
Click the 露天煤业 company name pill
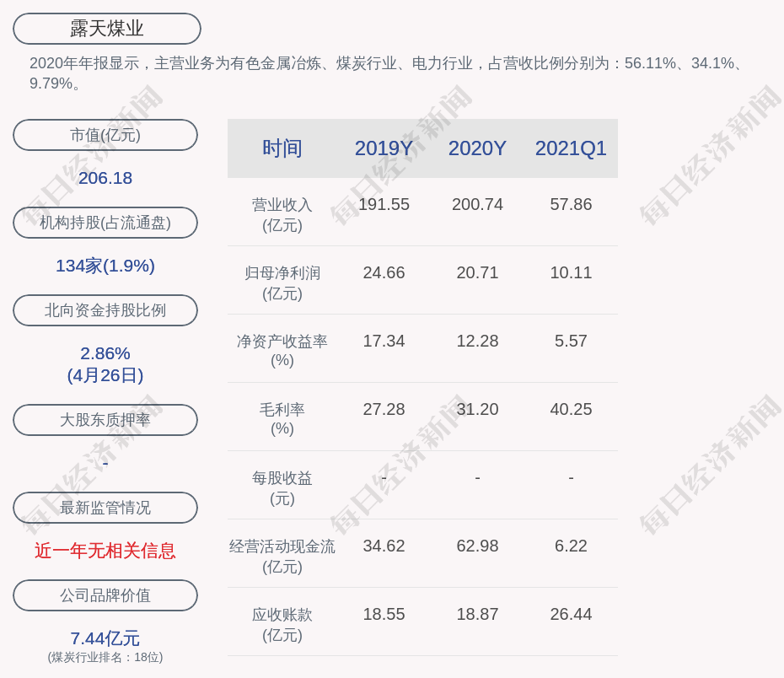107,29
